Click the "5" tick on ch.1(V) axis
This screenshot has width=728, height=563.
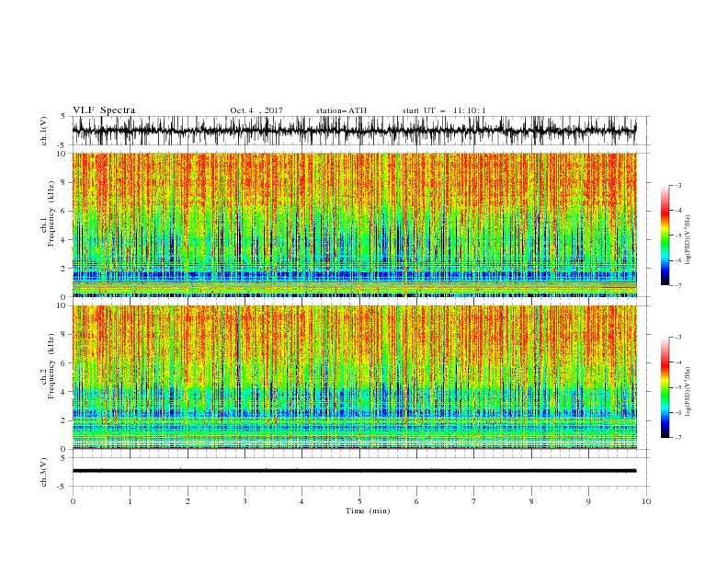click(63, 117)
